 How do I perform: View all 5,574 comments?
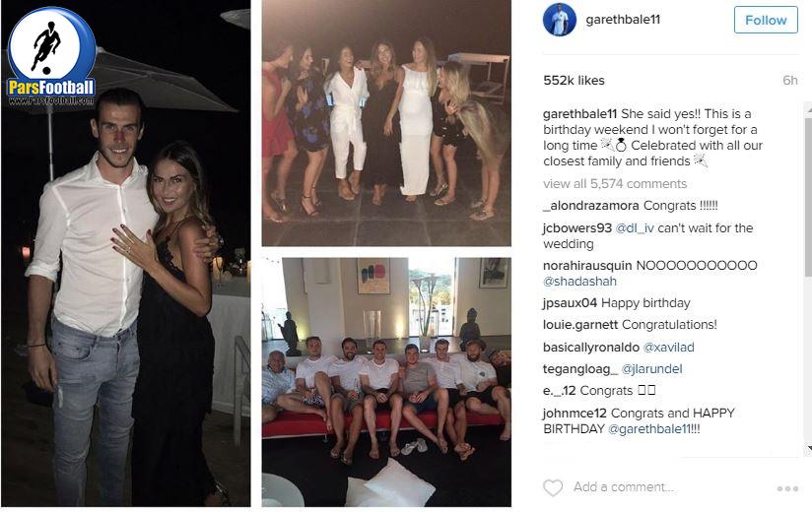click(615, 183)
